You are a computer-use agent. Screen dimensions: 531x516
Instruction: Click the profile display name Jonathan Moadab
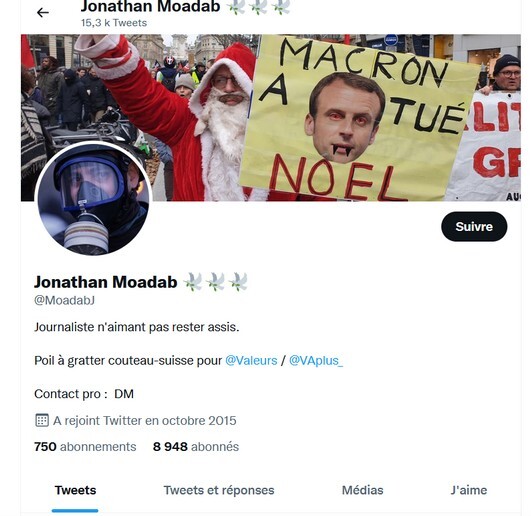pos(106,282)
